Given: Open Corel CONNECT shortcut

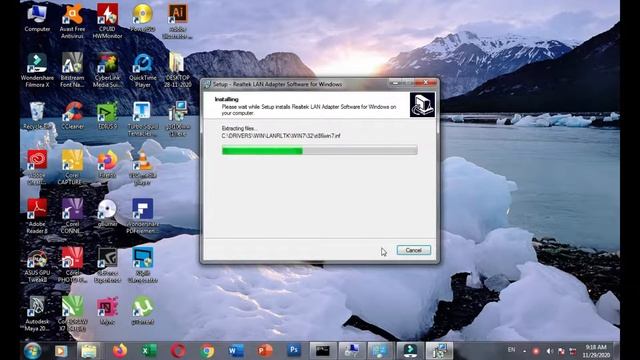Looking at the screenshot, I should [72, 217].
